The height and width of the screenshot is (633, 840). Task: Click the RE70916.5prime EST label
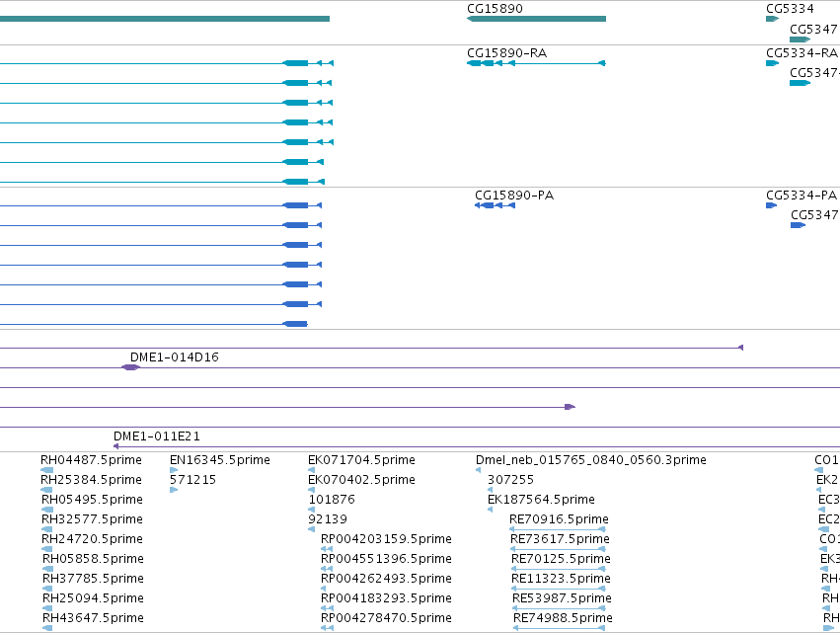click(x=559, y=519)
